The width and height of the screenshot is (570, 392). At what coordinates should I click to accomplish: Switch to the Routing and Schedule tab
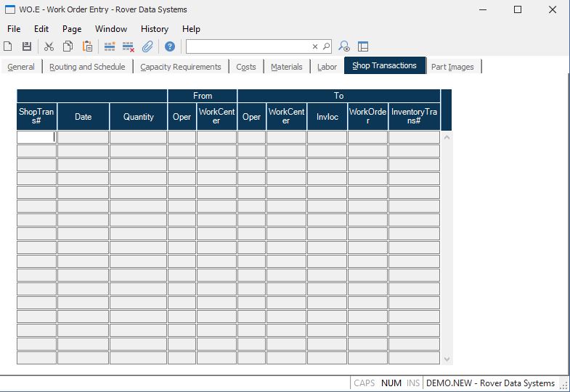87,67
